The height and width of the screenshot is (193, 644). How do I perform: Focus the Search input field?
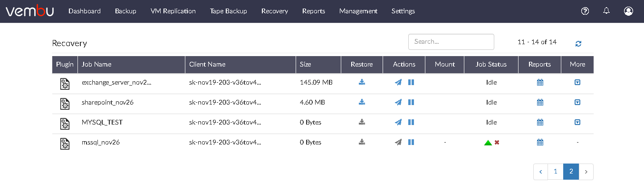point(451,41)
